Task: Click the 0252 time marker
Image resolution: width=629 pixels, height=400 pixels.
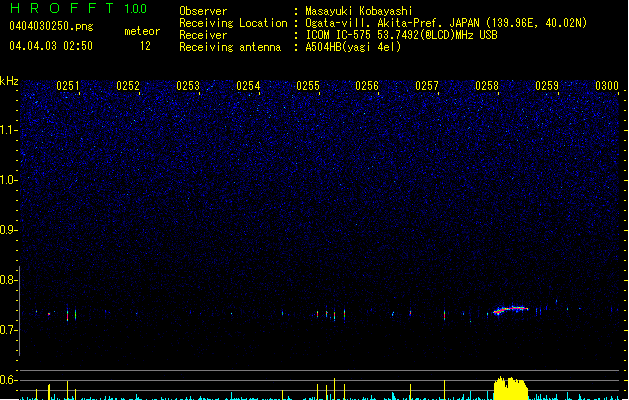Action: point(128,86)
